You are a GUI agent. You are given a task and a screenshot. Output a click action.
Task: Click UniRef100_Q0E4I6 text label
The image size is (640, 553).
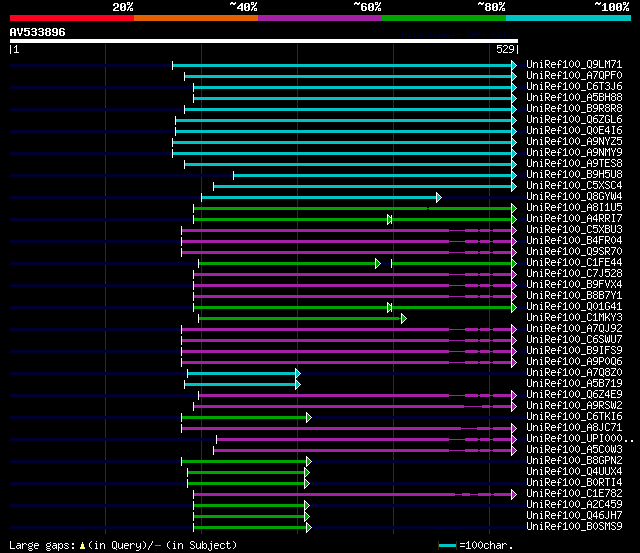[574, 131]
